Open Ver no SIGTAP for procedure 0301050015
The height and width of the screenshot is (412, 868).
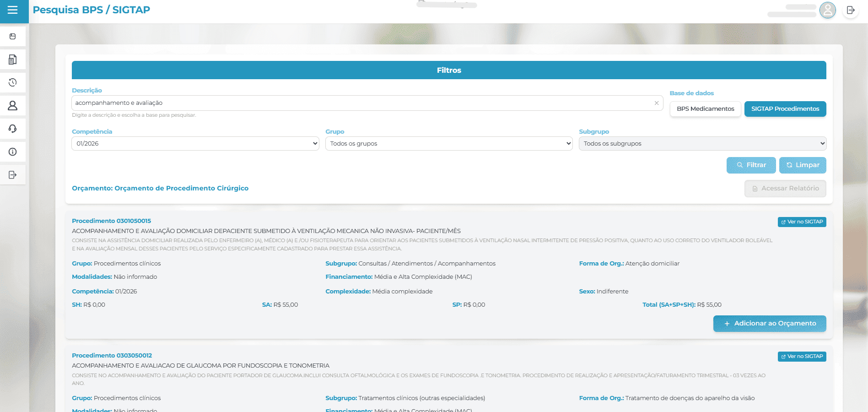pos(802,222)
